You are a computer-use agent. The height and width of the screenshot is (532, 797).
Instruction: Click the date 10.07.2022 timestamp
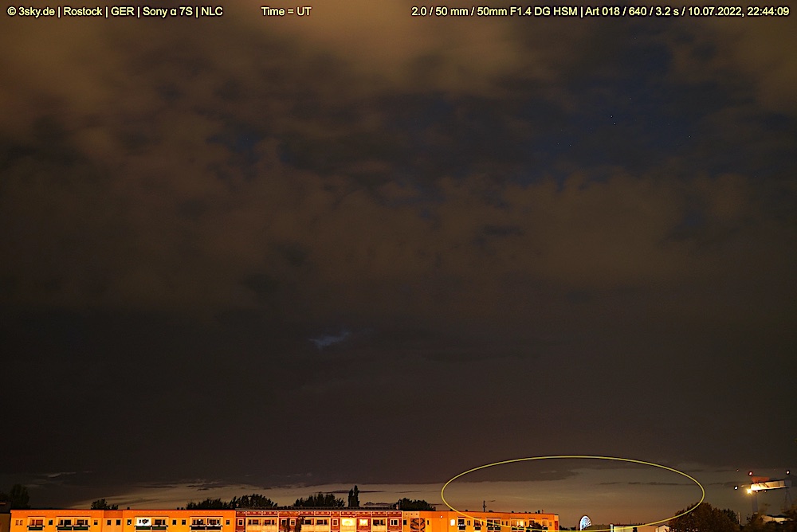coord(713,12)
